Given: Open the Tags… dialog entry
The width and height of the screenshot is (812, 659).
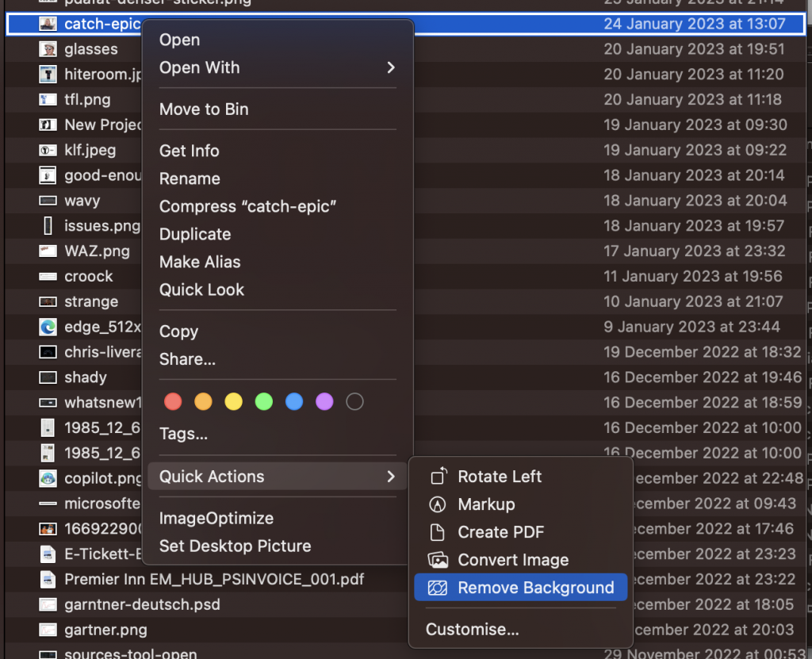Looking at the screenshot, I should [183, 434].
